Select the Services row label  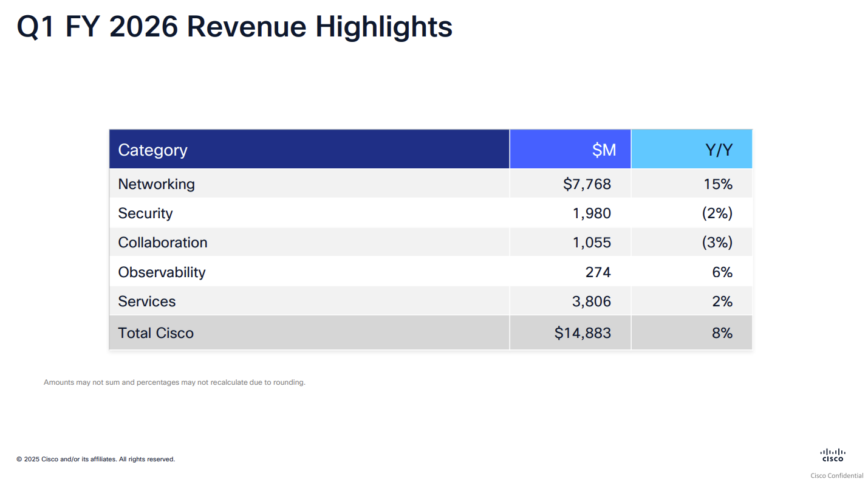tap(146, 301)
